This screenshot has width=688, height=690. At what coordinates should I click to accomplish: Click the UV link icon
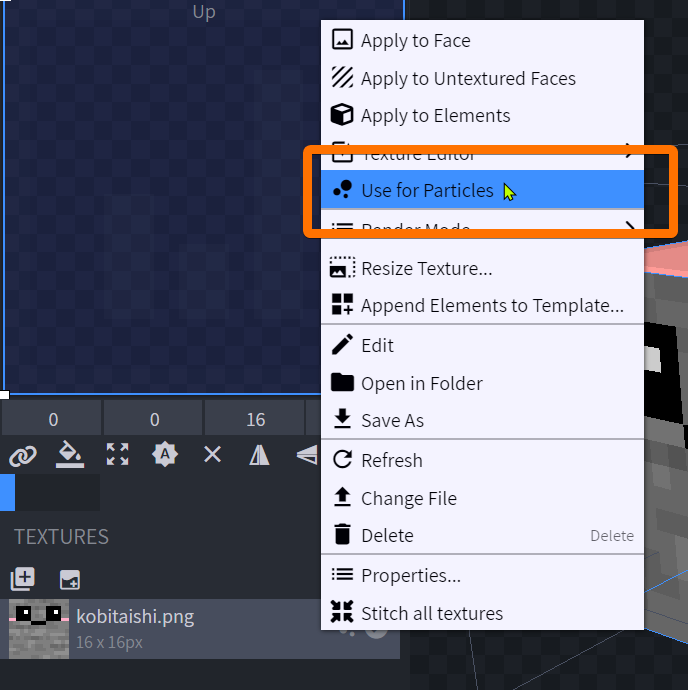coord(22,456)
